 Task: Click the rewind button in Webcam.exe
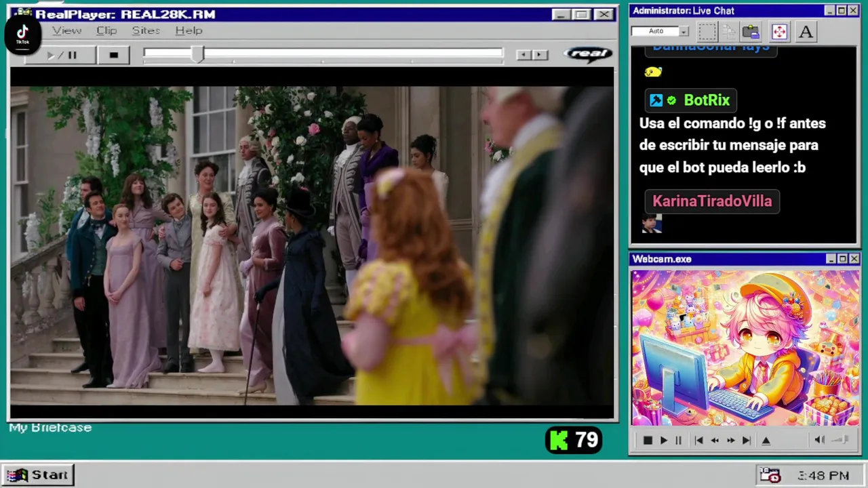click(x=715, y=441)
